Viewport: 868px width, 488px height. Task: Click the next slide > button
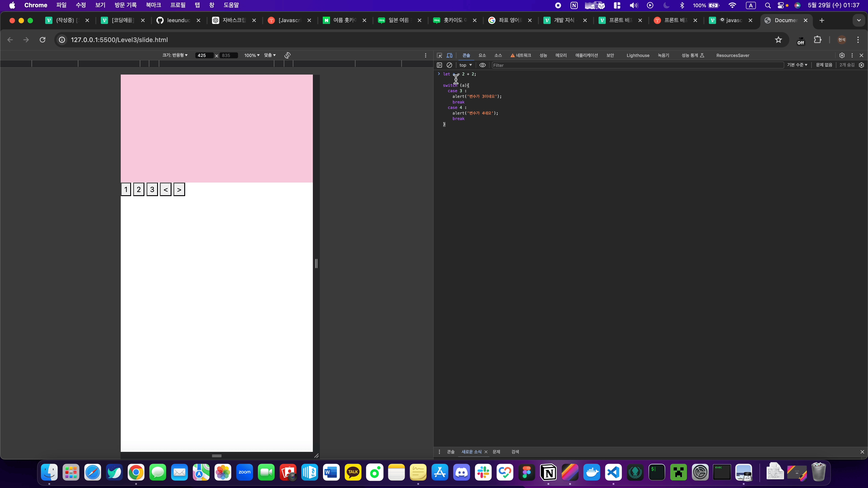coord(179,189)
